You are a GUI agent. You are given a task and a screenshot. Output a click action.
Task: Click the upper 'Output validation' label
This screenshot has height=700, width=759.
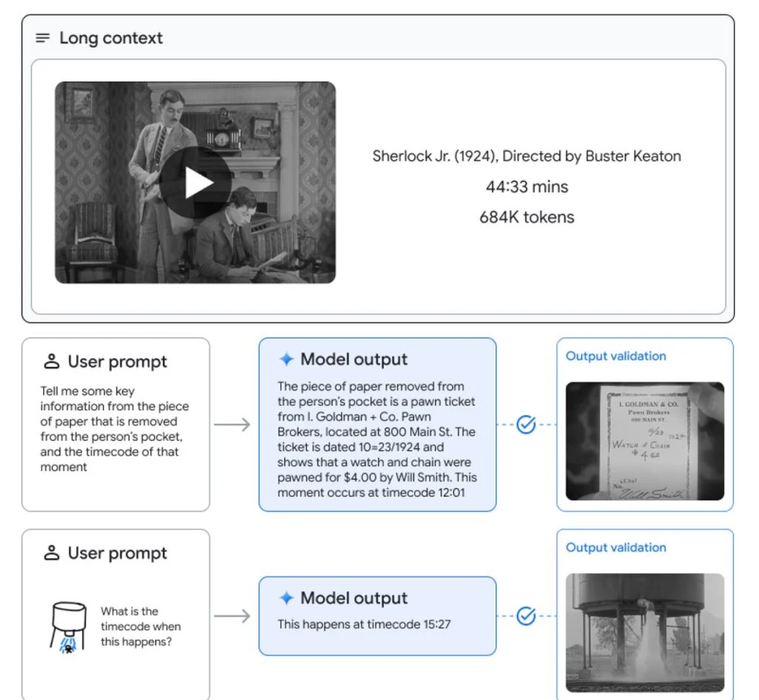pyautogui.click(x=616, y=356)
